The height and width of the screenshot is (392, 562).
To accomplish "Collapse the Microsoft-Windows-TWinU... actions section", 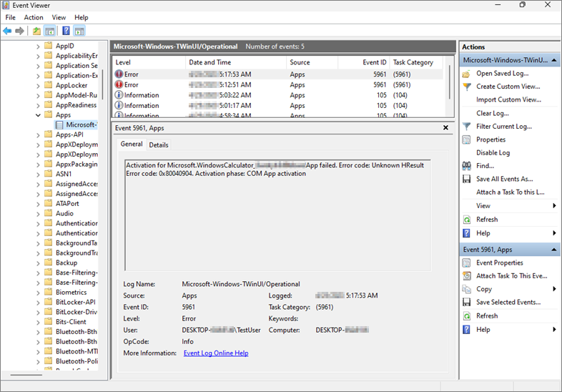I will (554, 60).
